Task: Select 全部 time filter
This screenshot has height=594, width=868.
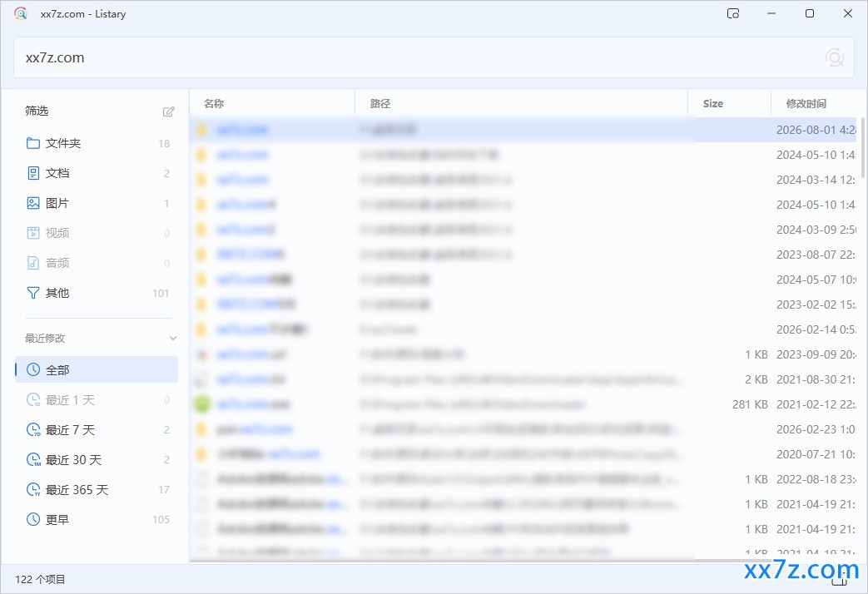Action: pyautogui.click(x=97, y=369)
